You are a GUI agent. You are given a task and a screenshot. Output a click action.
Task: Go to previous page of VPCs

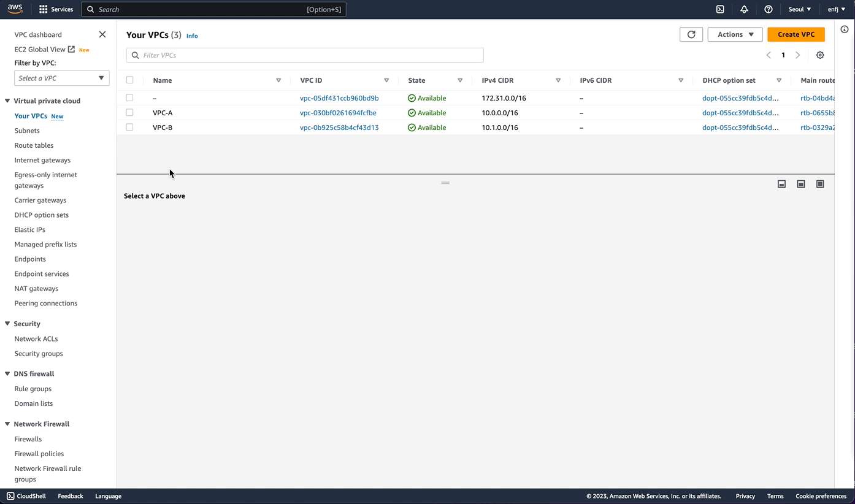pos(769,55)
